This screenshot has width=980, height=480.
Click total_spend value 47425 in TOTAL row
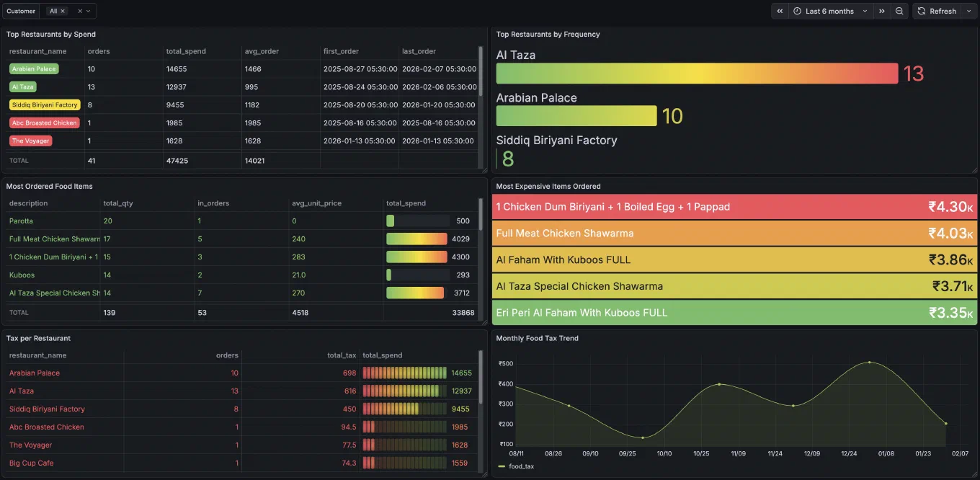[x=177, y=161]
